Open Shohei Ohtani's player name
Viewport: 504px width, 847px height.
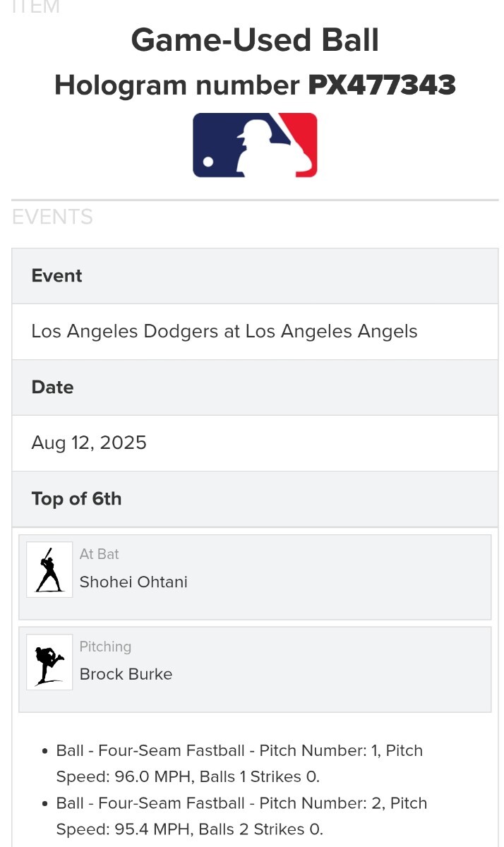tap(133, 582)
